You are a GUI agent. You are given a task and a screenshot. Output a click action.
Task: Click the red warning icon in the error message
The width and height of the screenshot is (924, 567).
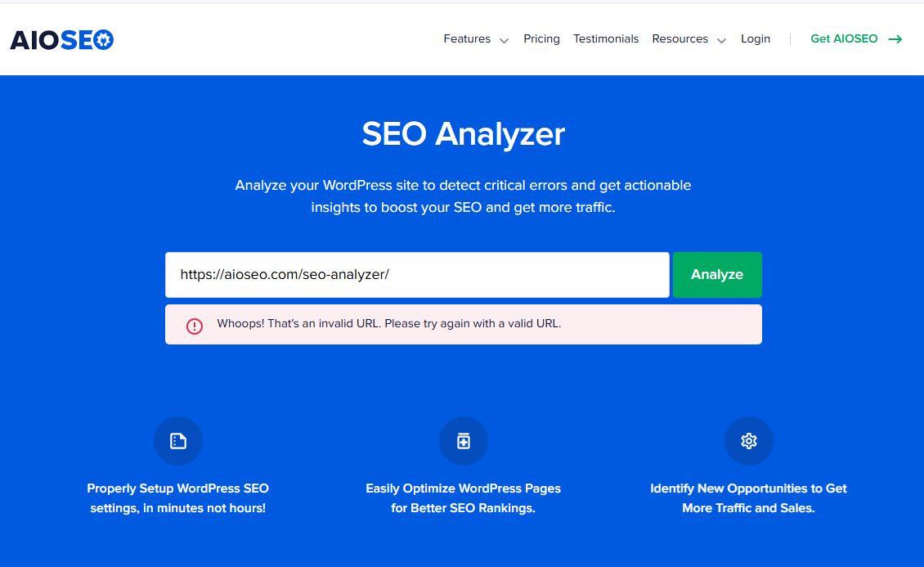pos(195,326)
